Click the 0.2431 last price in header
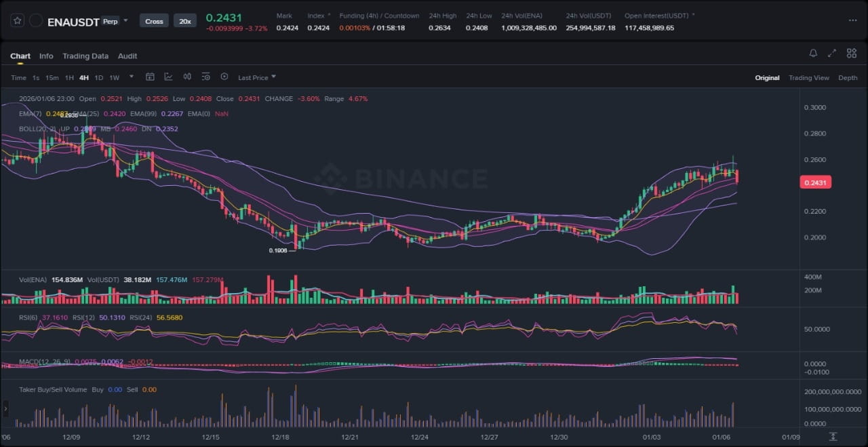The image size is (868, 447). click(224, 17)
